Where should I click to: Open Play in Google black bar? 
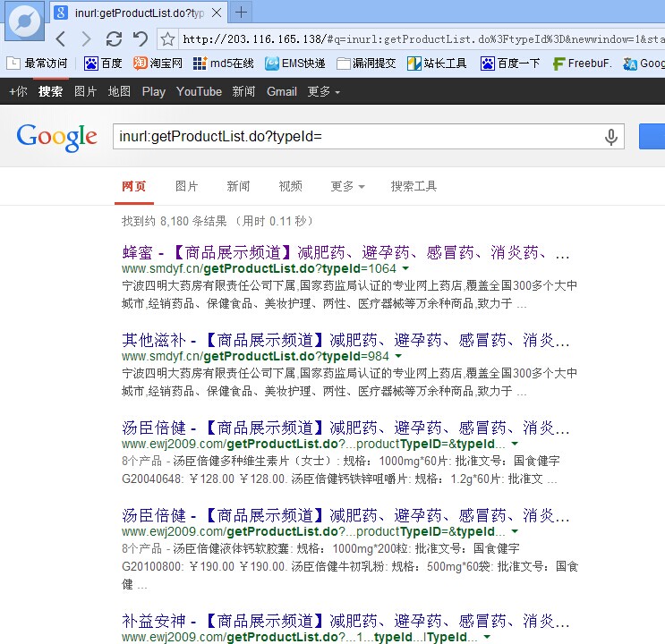coord(154,91)
